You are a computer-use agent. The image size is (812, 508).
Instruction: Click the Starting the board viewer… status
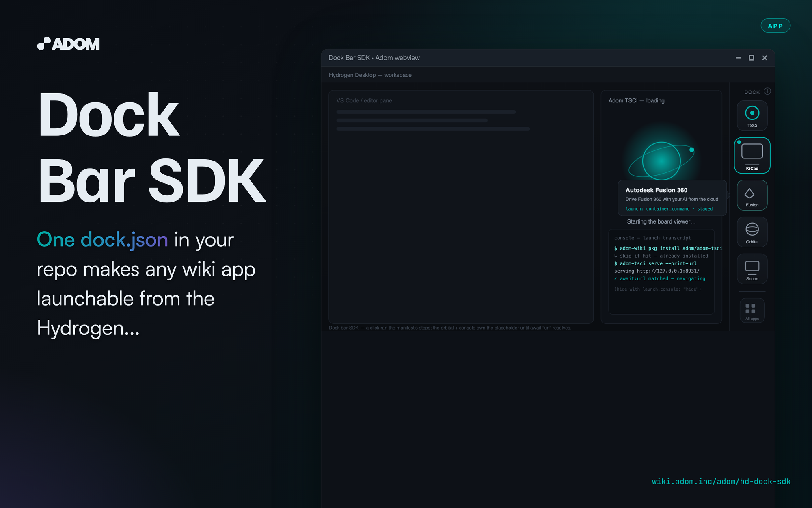(x=661, y=221)
